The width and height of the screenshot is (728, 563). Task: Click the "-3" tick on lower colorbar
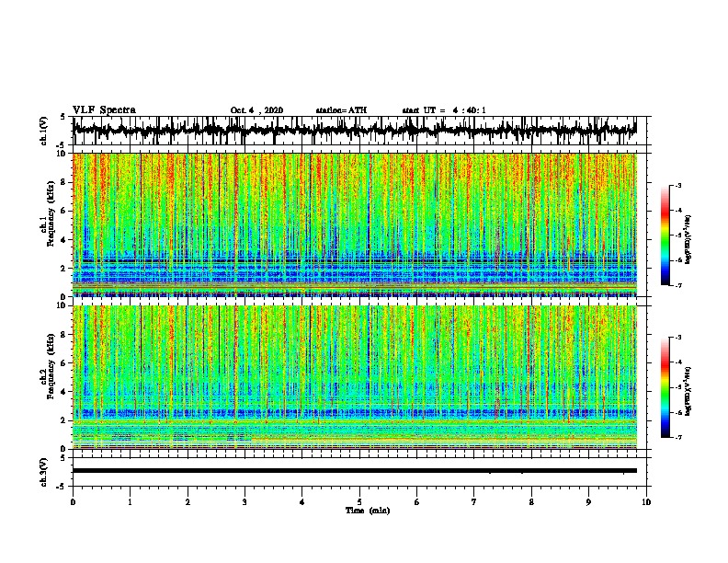click(678, 338)
